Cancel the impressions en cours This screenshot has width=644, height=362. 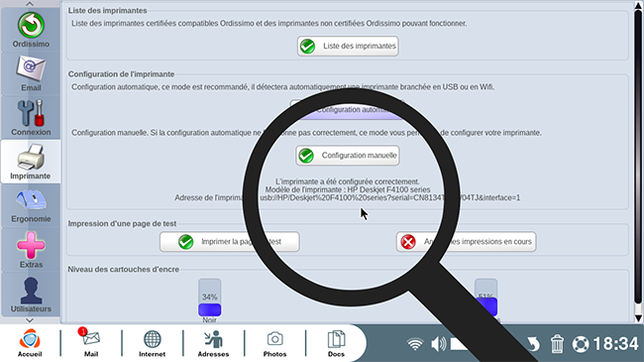[467, 241]
